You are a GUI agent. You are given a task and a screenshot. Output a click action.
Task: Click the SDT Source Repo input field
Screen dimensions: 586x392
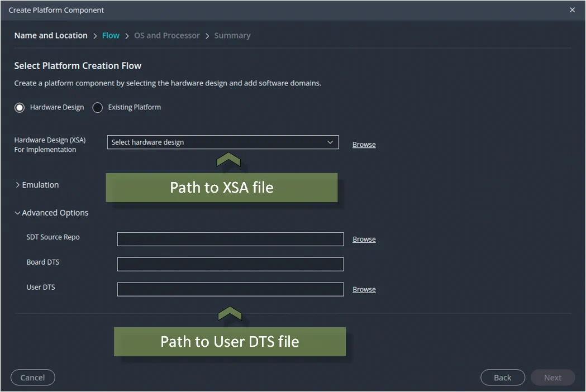tap(230, 239)
